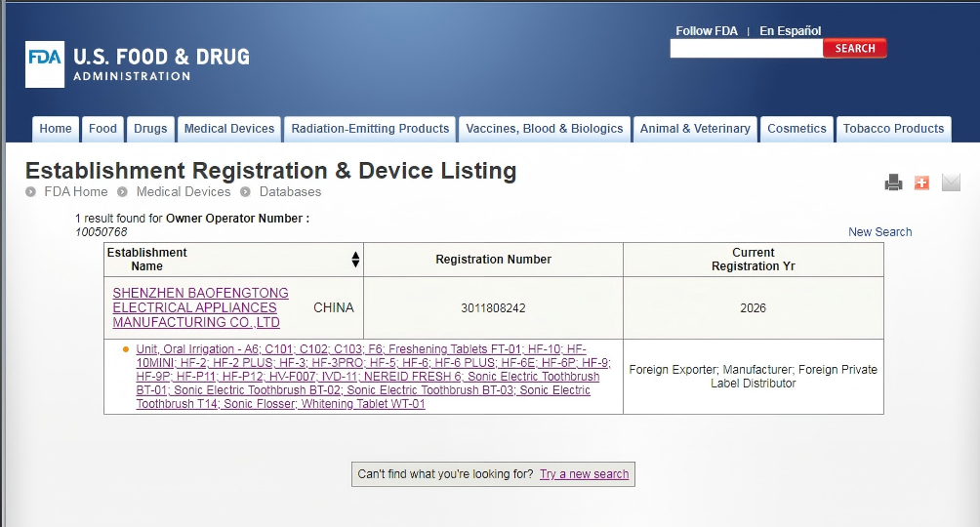Select the Animal & Veterinary tab
The width and height of the screenshot is (980, 527).
pyautogui.click(x=695, y=129)
